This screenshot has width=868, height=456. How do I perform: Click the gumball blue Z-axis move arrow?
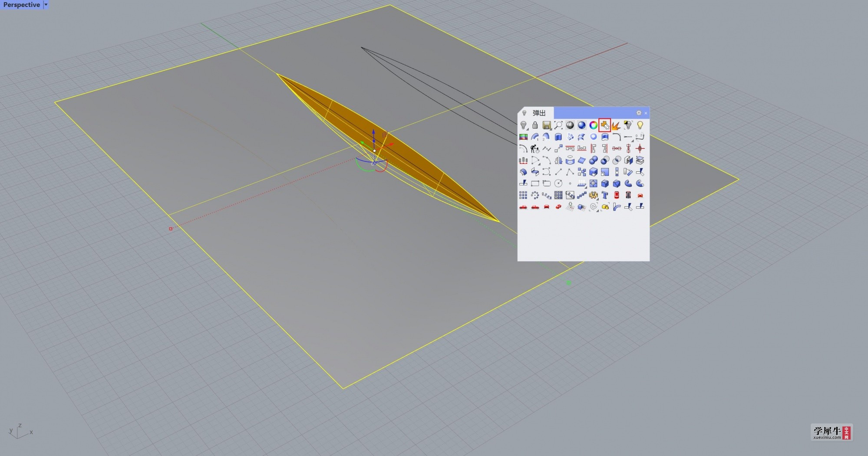coord(373,131)
